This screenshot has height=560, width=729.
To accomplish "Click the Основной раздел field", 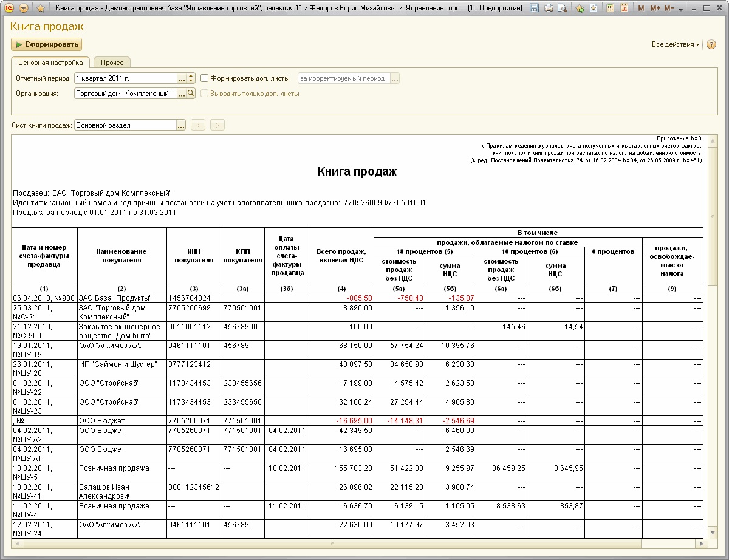I will pos(125,125).
